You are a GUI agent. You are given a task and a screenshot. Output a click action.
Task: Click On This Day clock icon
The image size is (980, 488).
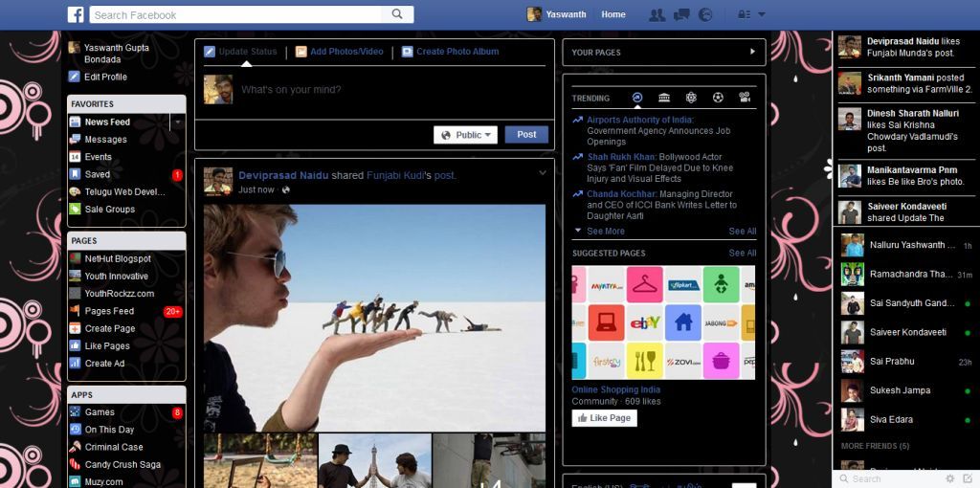coord(75,430)
